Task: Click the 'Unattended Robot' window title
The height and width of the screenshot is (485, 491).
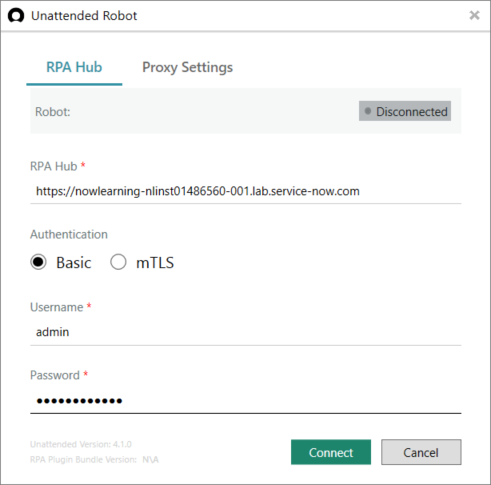Action: (84, 16)
